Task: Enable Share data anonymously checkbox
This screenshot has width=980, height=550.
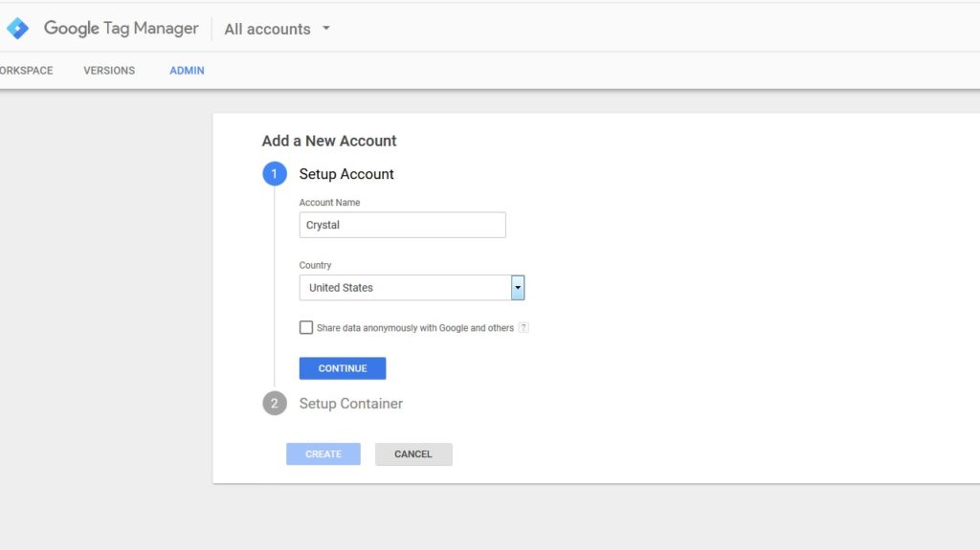Action: point(305,327)
